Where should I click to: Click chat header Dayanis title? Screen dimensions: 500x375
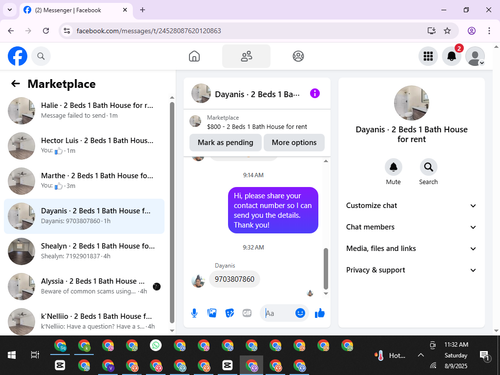(257, 94)
